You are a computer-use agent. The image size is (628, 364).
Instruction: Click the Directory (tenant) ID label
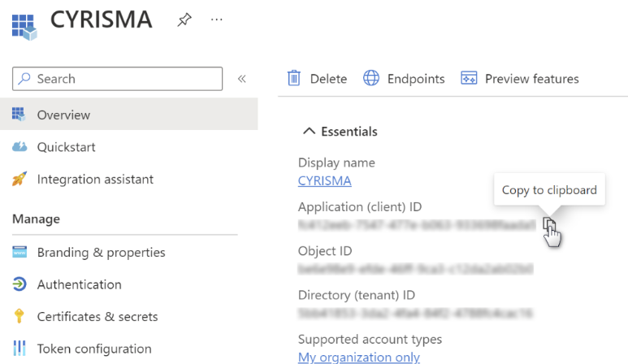pyautogui.click(x=357, y=295)
